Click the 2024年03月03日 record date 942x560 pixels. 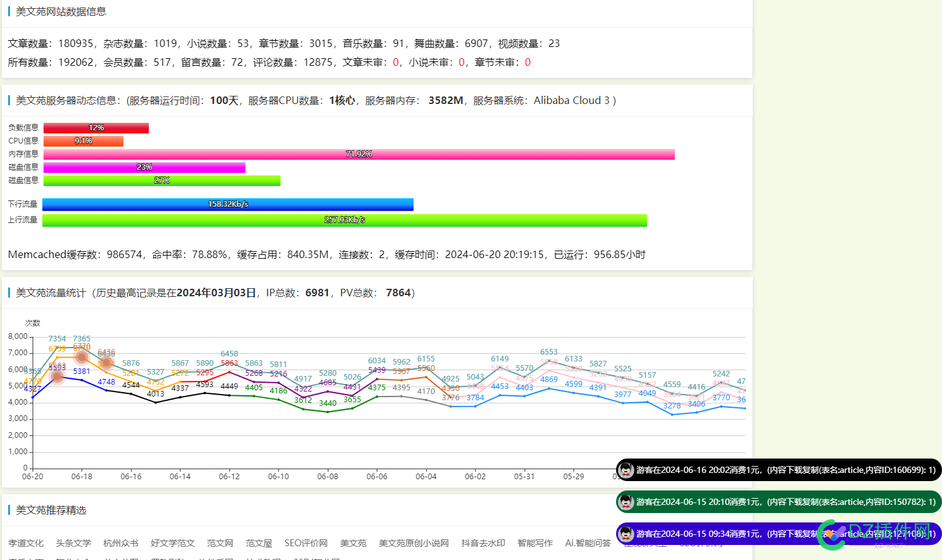216,293
